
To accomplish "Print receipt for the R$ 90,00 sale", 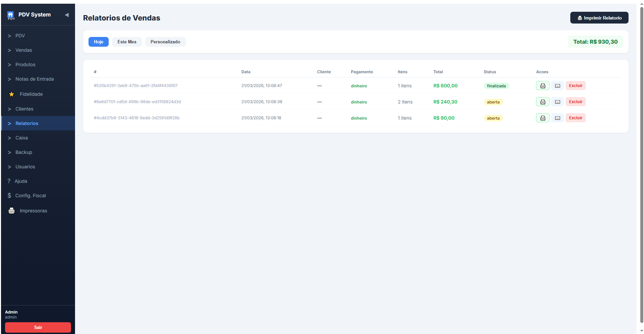I will pos(542,118).
